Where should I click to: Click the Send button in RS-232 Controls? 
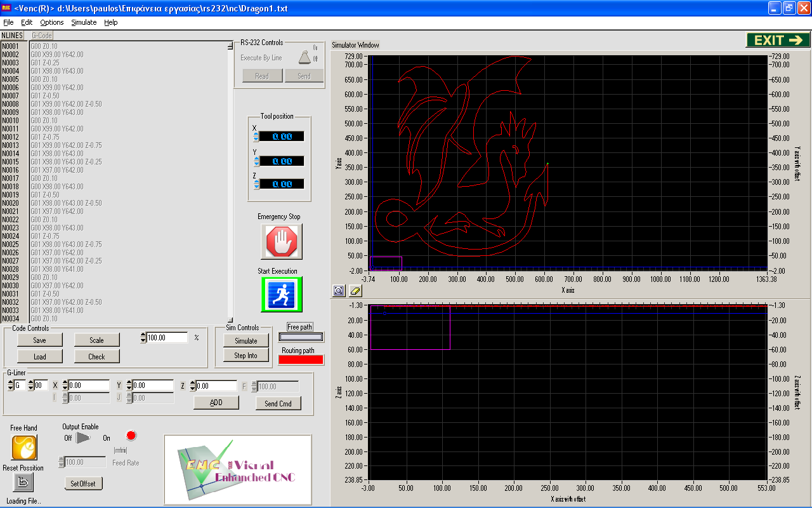304,76
